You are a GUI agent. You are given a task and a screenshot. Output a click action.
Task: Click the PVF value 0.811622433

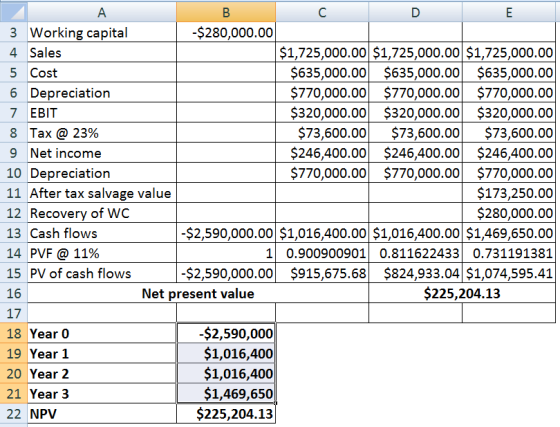415,253
